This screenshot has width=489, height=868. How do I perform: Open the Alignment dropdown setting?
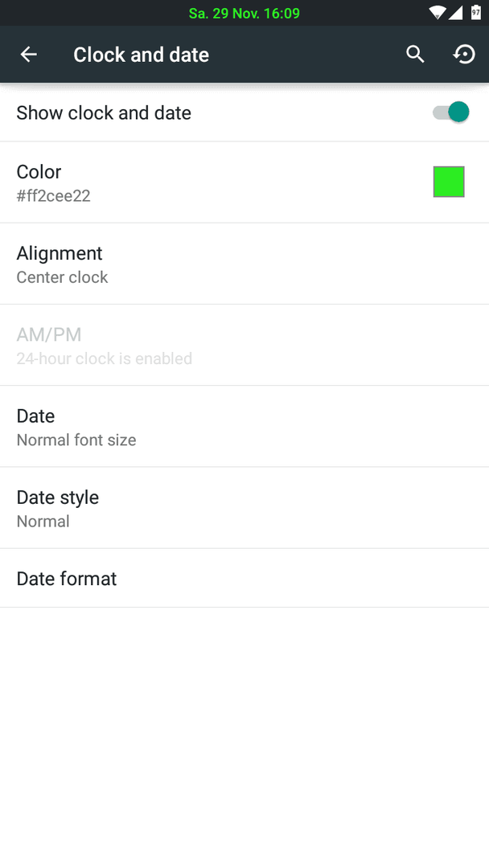click(244, 264)
